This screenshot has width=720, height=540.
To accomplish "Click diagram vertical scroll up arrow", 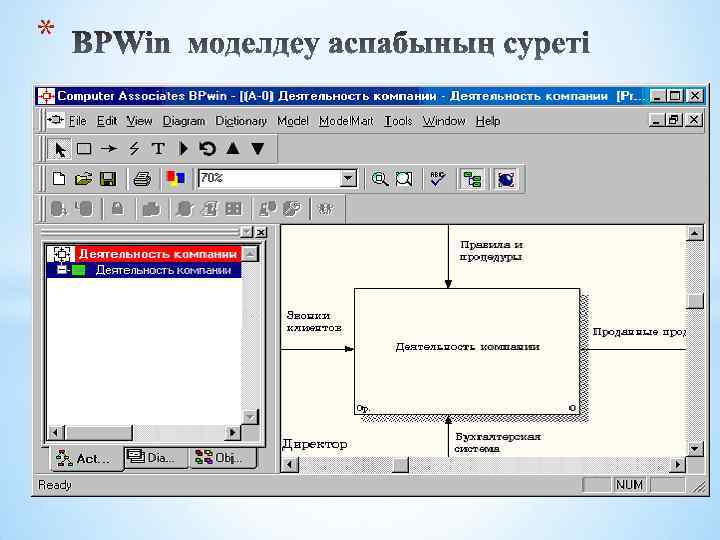I will coord(695,233).
